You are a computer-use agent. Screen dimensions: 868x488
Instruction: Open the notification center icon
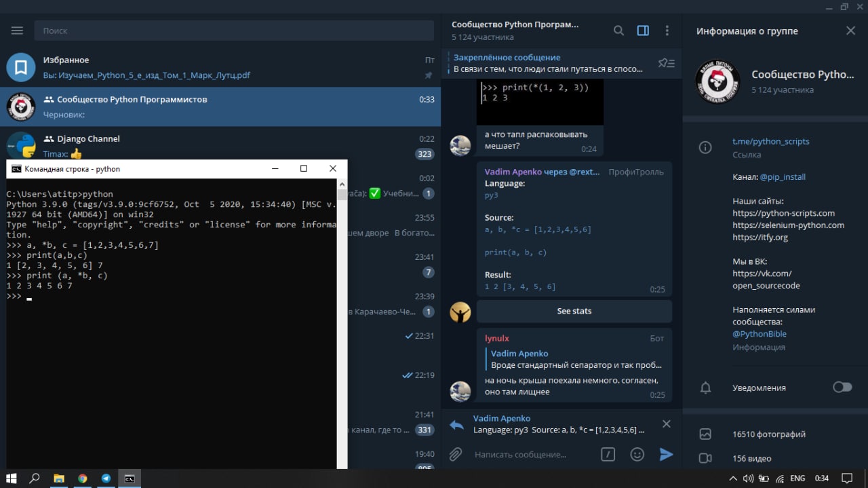[x=846, y=478]
